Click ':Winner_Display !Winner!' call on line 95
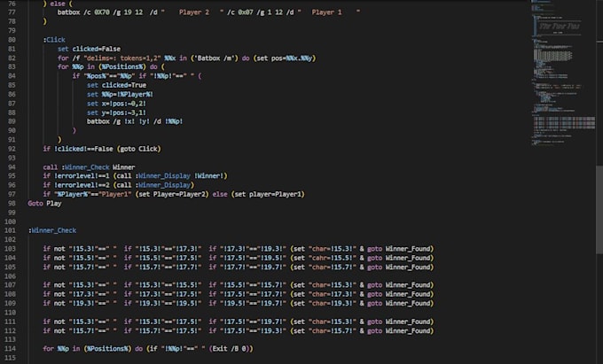This screenshot has width=603, height=364. coord(181,176)
